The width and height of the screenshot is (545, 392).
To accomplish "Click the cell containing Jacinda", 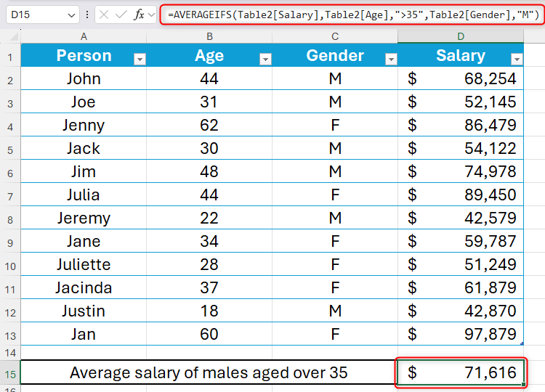I will (84, 288).
